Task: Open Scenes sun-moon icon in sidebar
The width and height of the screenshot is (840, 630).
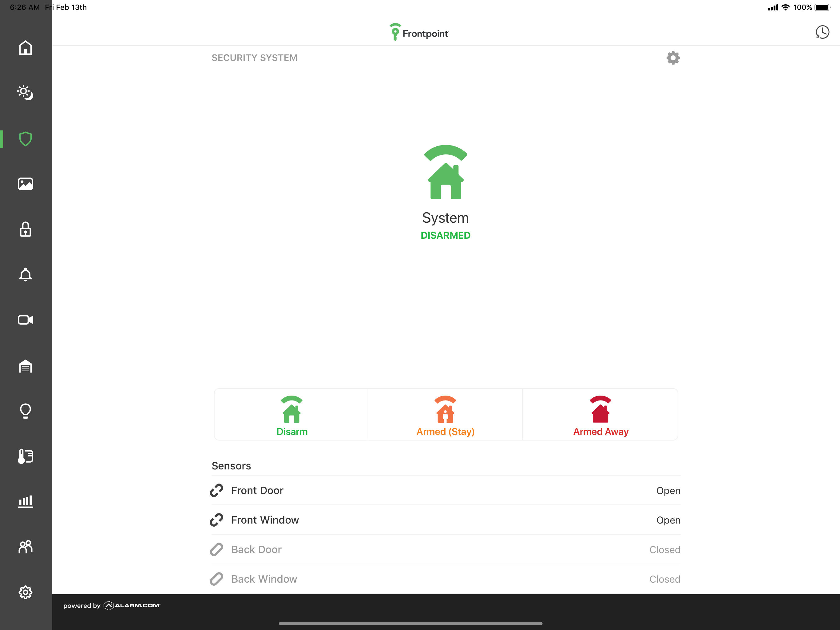Action: coord(26,93)
